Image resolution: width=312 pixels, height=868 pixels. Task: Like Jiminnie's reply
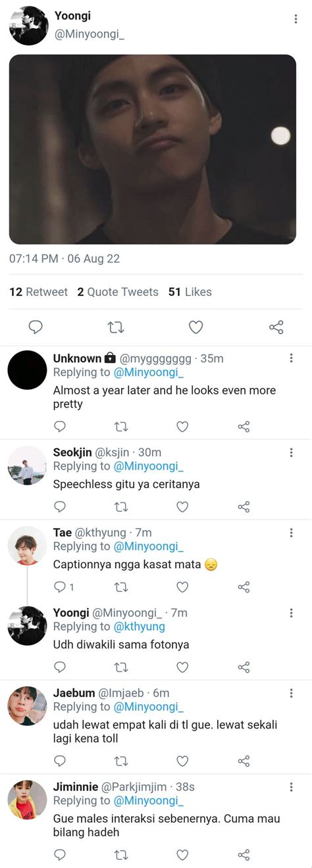[182, 855]
